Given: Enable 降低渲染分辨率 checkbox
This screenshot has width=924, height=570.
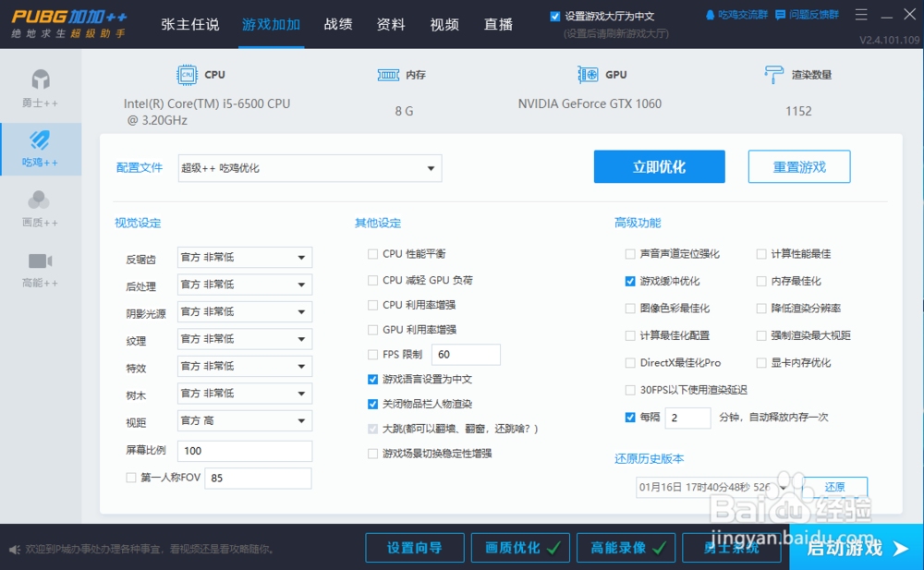Looking at the screenshot, I should (x=761, y=309).
